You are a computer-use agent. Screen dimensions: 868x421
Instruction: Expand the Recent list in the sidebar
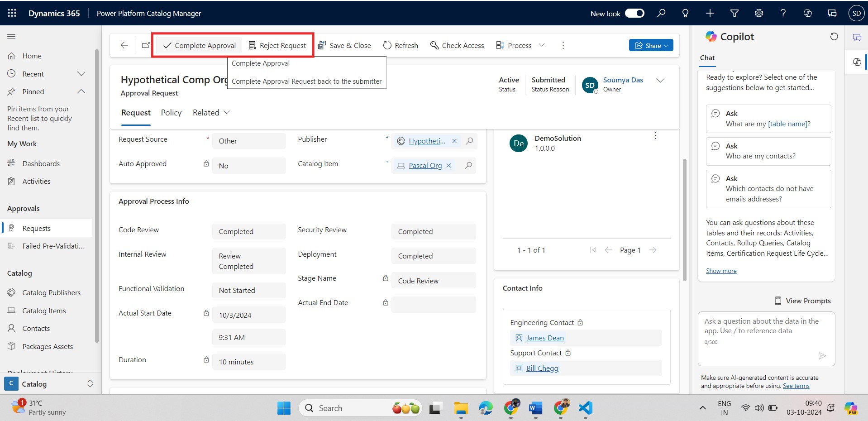(x=81, y=74)
